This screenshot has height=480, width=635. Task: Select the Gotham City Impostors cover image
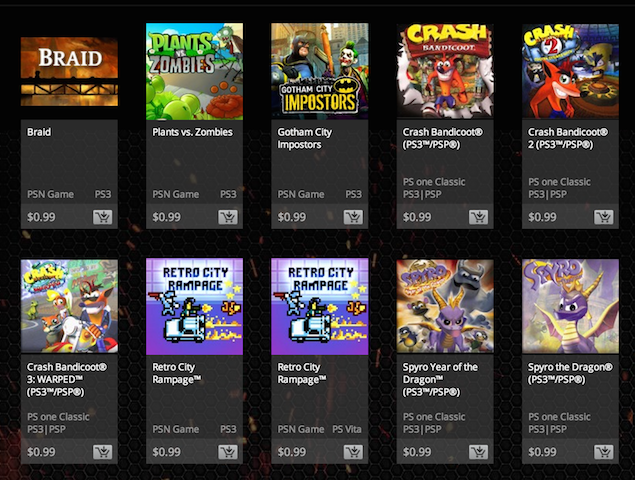tap(319, 71)
